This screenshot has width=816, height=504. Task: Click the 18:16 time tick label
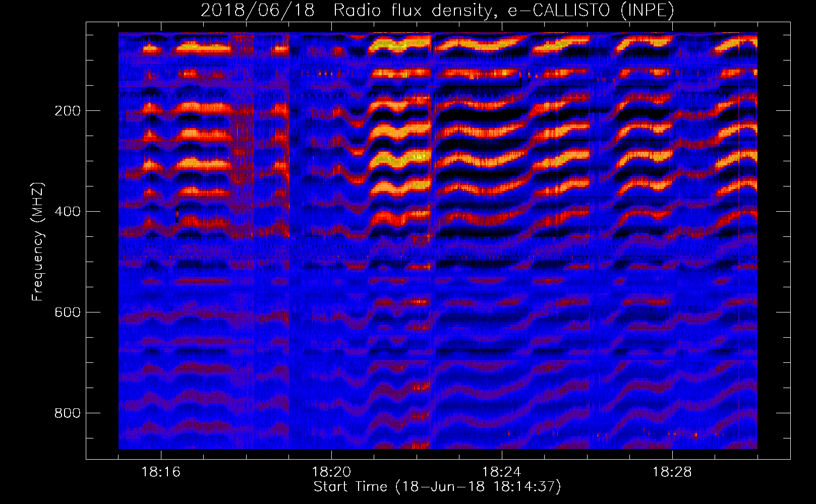[161, 472]
